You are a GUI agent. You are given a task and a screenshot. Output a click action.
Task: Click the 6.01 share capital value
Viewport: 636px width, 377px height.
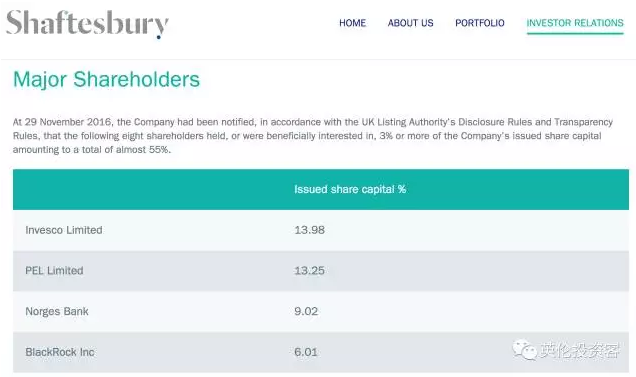306,352
